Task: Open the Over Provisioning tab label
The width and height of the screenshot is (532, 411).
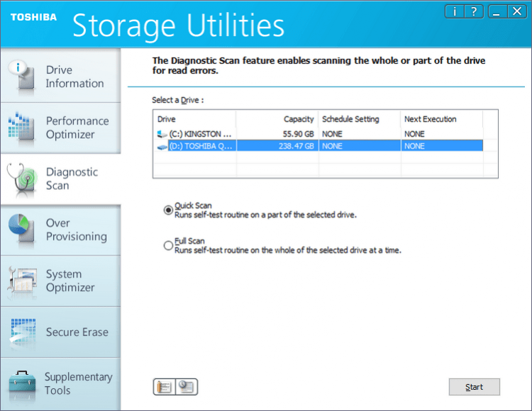Action: (76, 230)
